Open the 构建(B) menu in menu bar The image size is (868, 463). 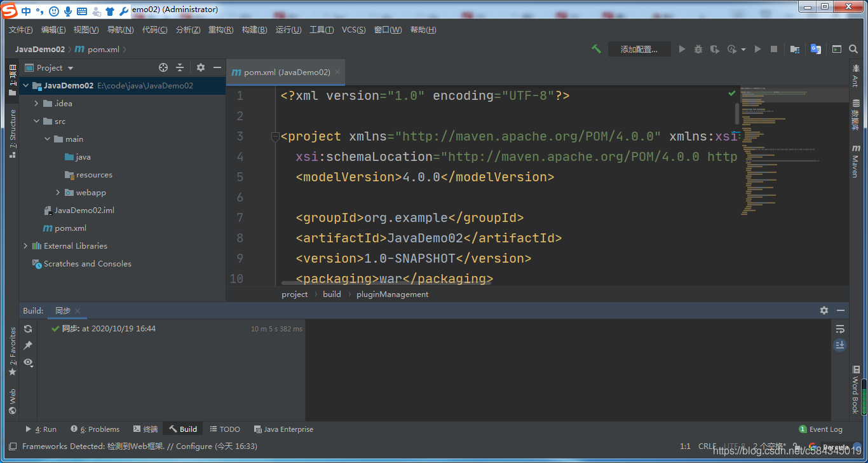[x=254, y=30]
